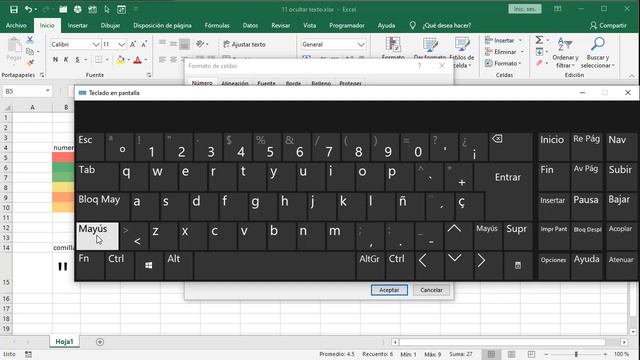Switch to page layout view icon

(x=511, y=354)
